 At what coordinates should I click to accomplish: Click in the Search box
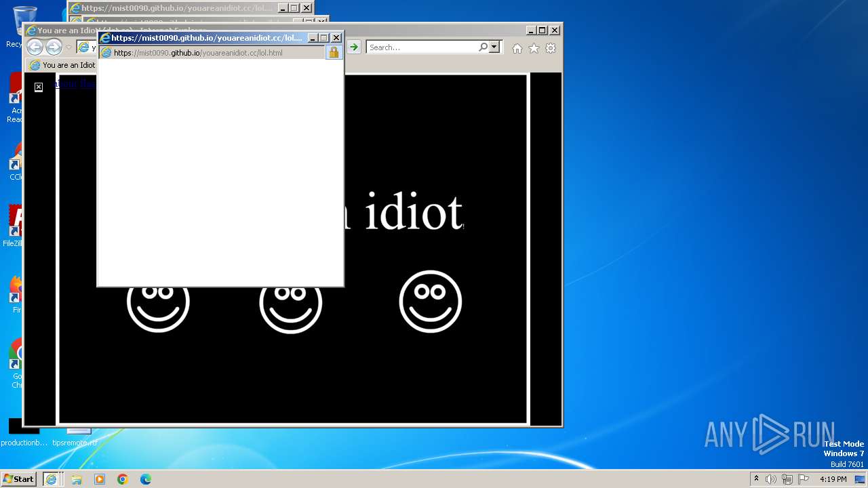pyautogui.click(x=422, y=47)
